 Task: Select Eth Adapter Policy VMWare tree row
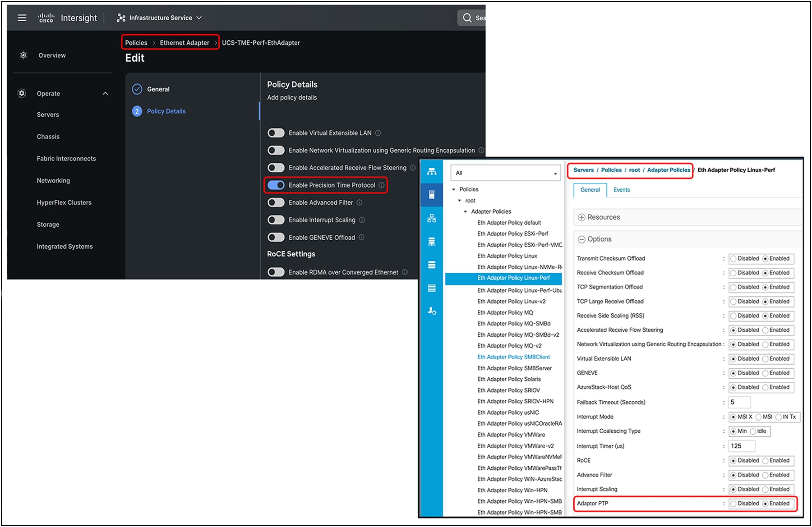[511, 435]
